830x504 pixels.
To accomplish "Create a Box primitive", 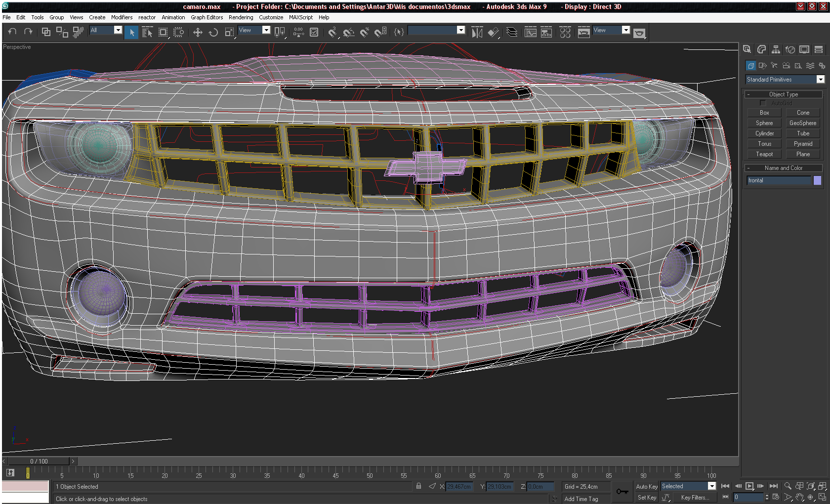I will coord(764,113).
